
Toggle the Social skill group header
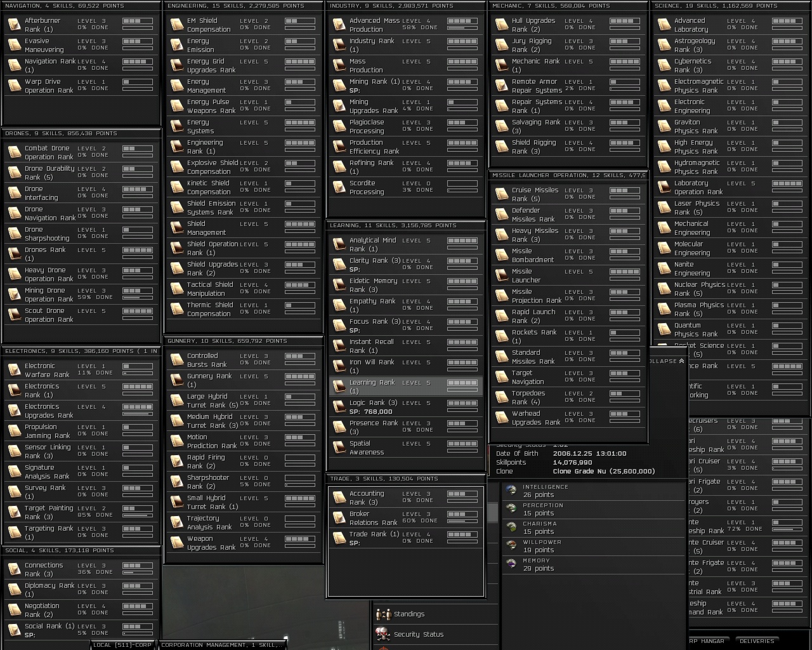[x=81, y=550]
